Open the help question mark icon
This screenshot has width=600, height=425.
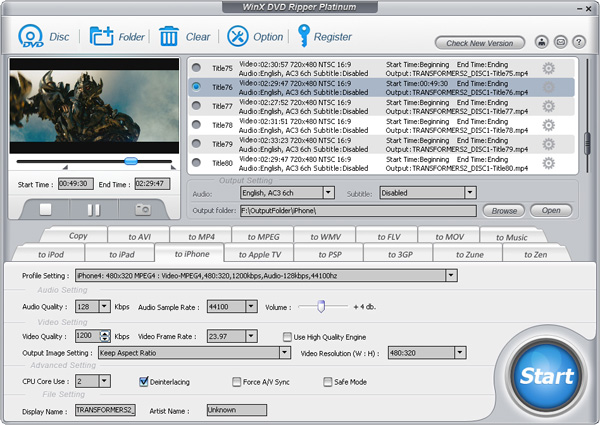click(579, 42)
